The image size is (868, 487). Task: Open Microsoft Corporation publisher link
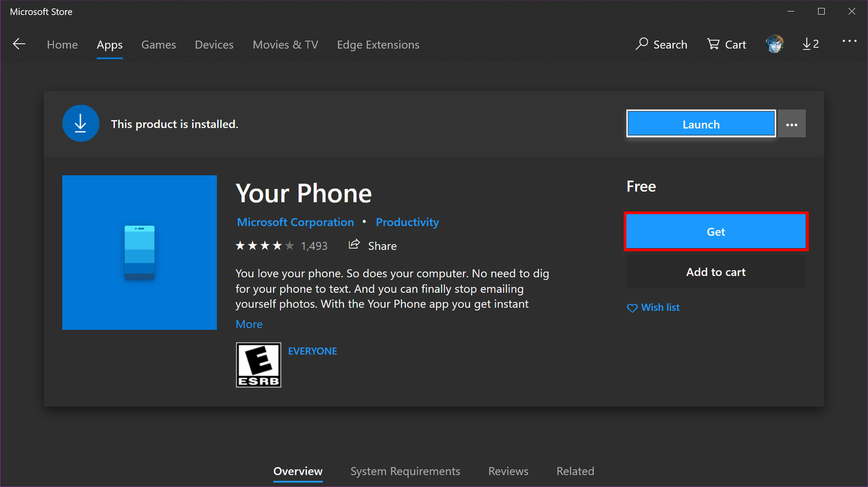click(x=295, y=222)
